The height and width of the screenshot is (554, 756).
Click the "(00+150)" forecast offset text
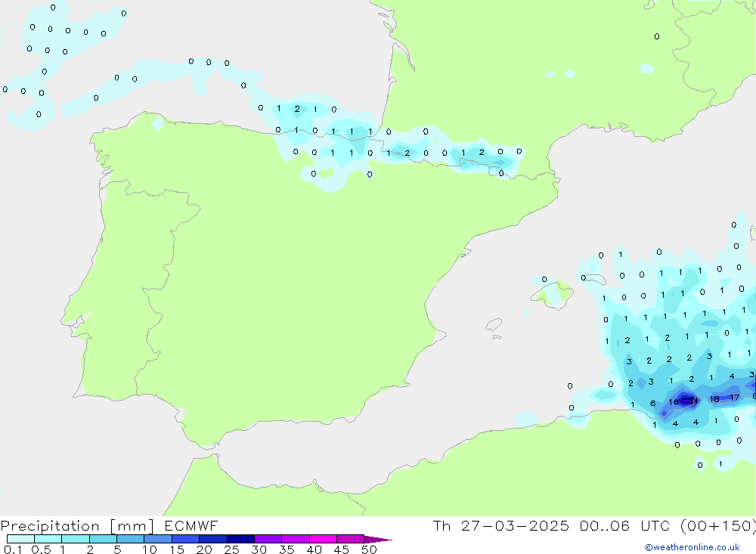click(718, 525)
